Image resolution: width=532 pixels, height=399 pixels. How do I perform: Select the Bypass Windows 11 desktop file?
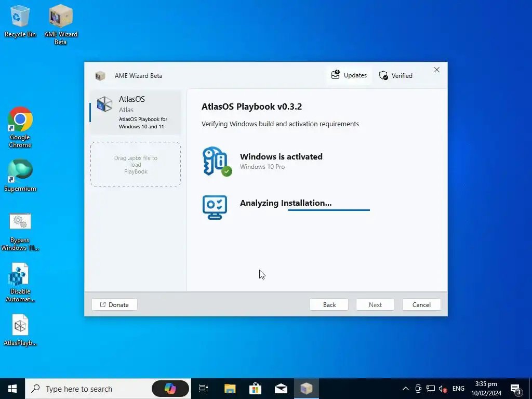20,232
